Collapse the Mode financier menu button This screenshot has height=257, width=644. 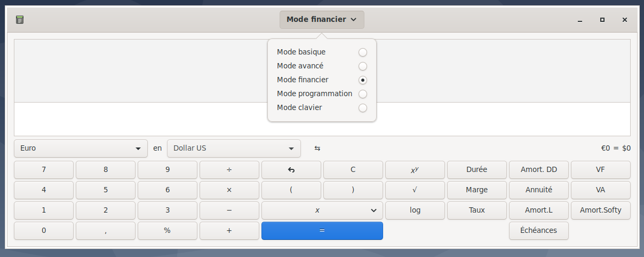click(322, 20)
